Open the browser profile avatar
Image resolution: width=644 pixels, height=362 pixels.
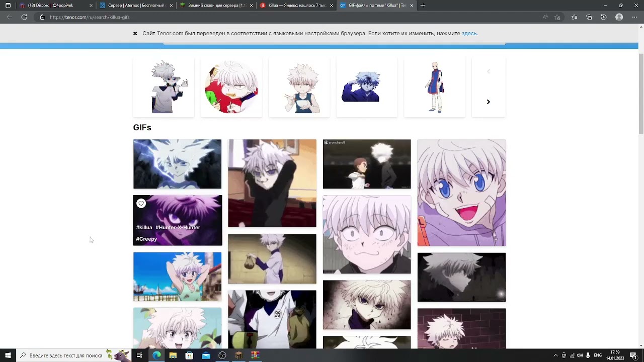coord(619,17)
